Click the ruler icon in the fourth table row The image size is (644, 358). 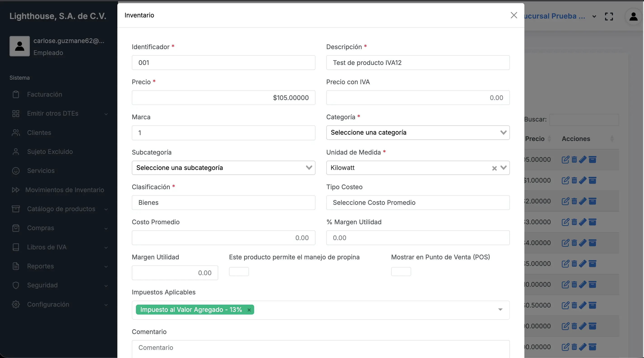click(583, 222)
